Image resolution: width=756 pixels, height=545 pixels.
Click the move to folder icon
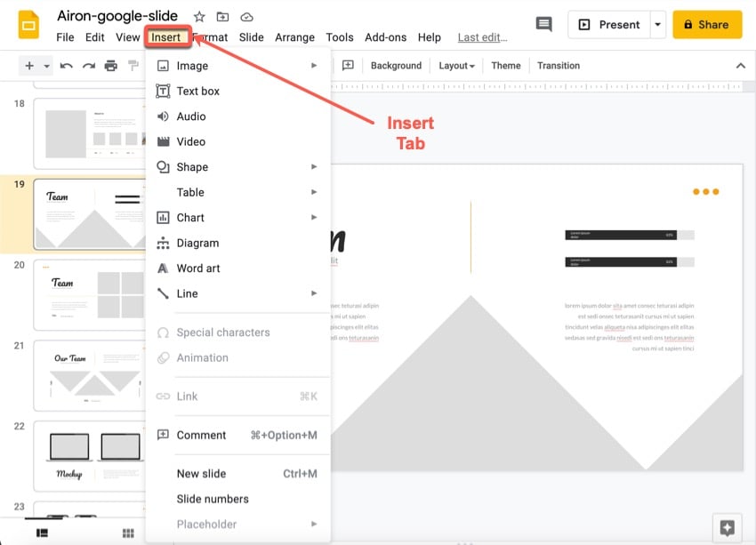[x=222, y=17]
